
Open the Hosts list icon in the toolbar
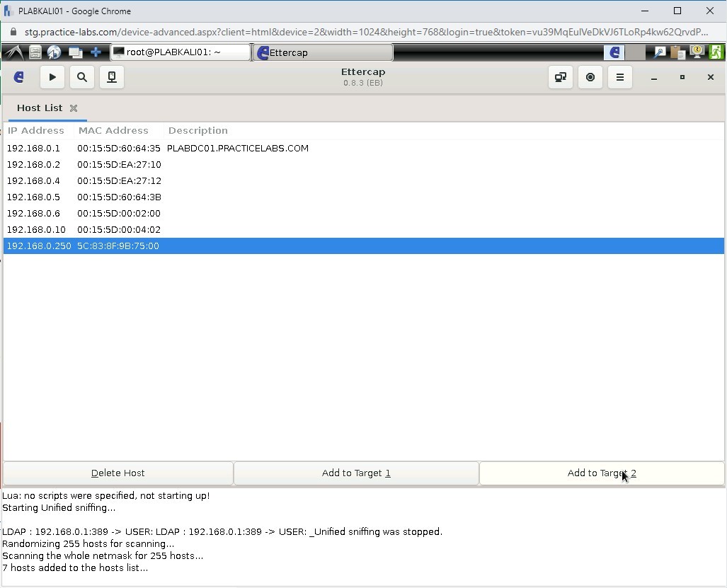(111, 77)
